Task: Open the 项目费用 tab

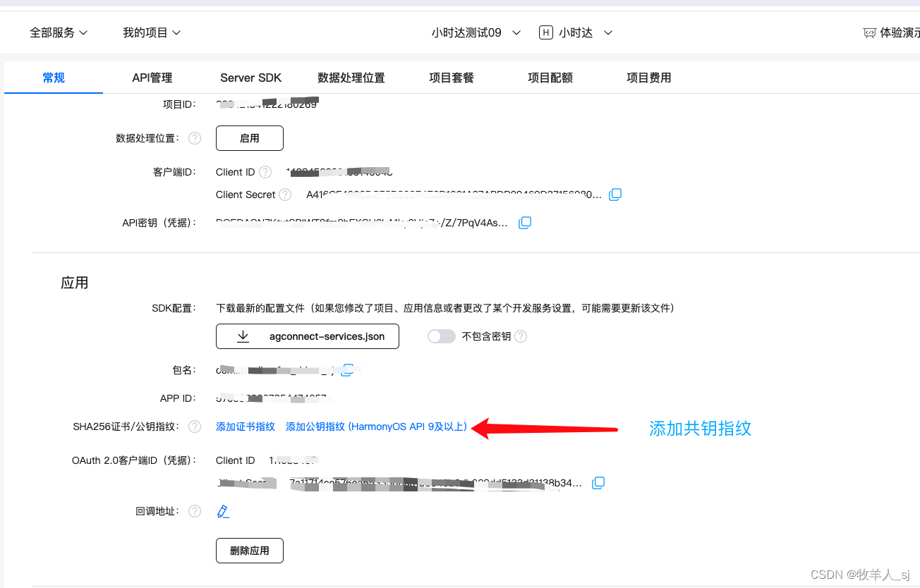Action: coord(649,78)
